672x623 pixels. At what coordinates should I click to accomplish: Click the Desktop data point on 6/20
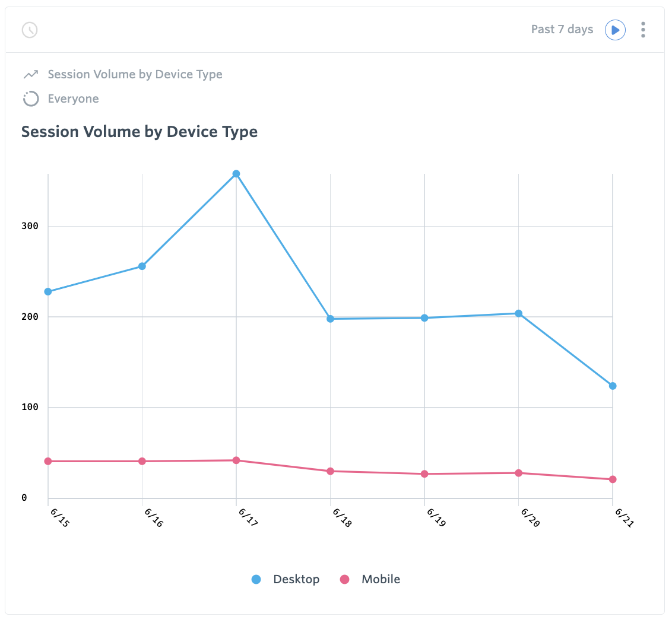pos(518,313)
